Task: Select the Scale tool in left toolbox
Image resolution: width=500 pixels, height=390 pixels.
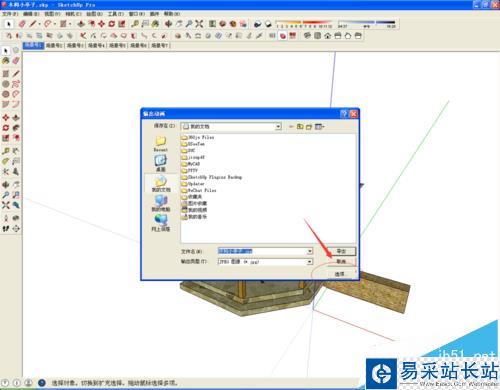Action: (x=6, y=138)
